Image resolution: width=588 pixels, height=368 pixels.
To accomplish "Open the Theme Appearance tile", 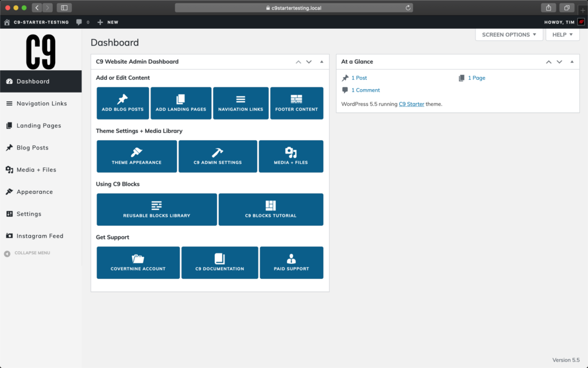I will point(137,156).
